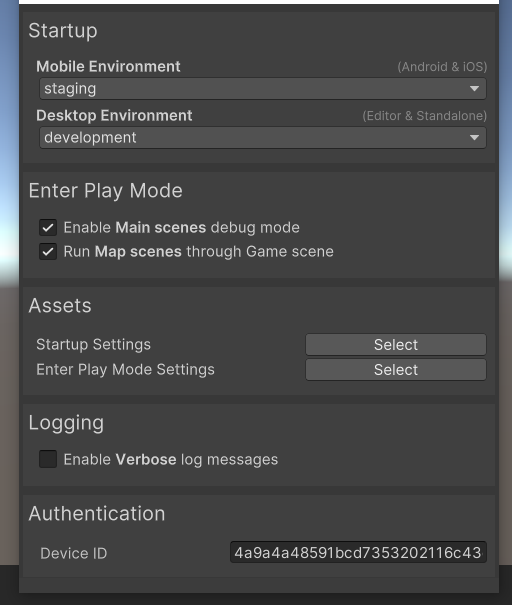Screen dimensions: 512x605
Task: Click the Startup Settings row label
Action: [x=93, y=345]
